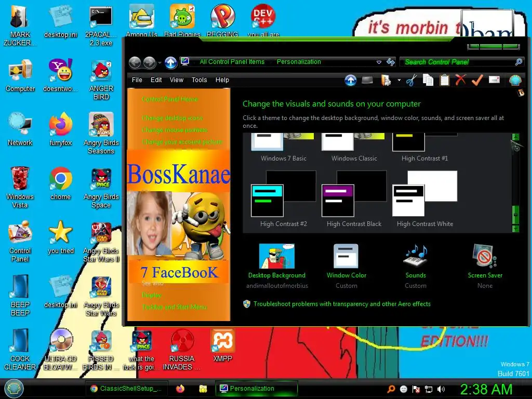
Task: Select the High Contrast White theme
Action: click(425, 199)
